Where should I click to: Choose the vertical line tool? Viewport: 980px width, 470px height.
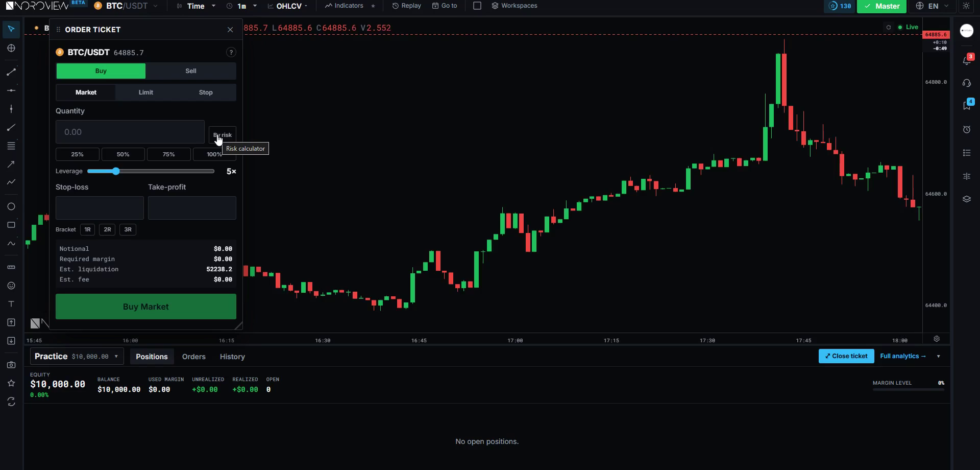tap(11, 109)
